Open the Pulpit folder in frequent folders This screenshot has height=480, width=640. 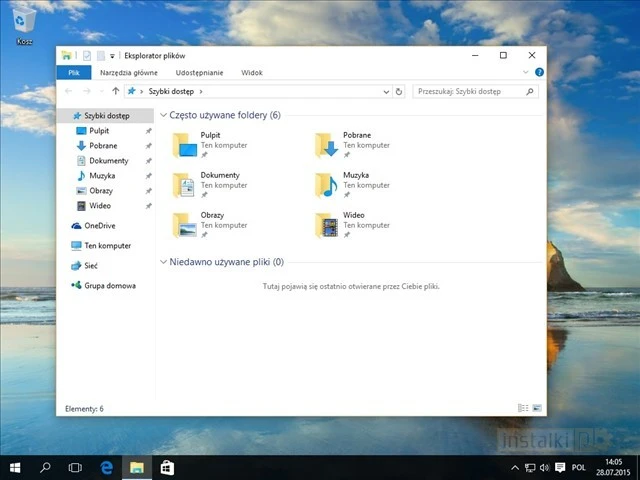coord(186,145)
